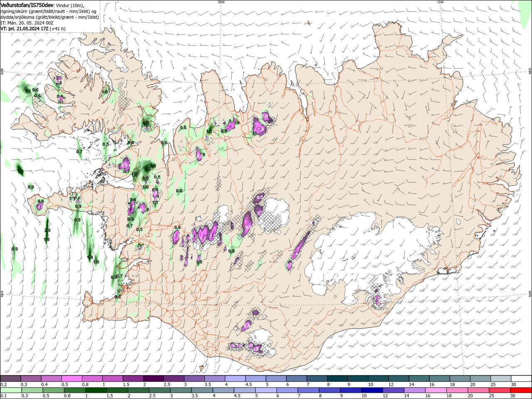
Task: Select the snow legend swatch between 0.2 and 0.3
Action: [x=10, y=379]
